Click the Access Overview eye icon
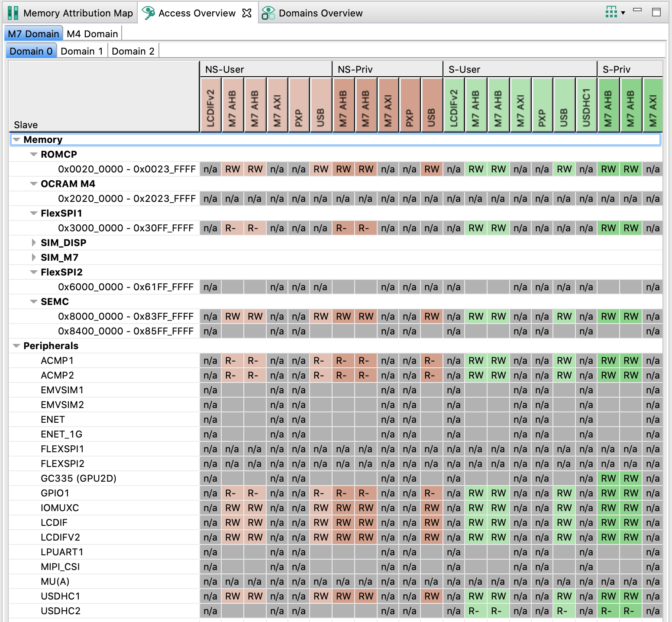This screenshot has height=622, width=672. (149, 13)
